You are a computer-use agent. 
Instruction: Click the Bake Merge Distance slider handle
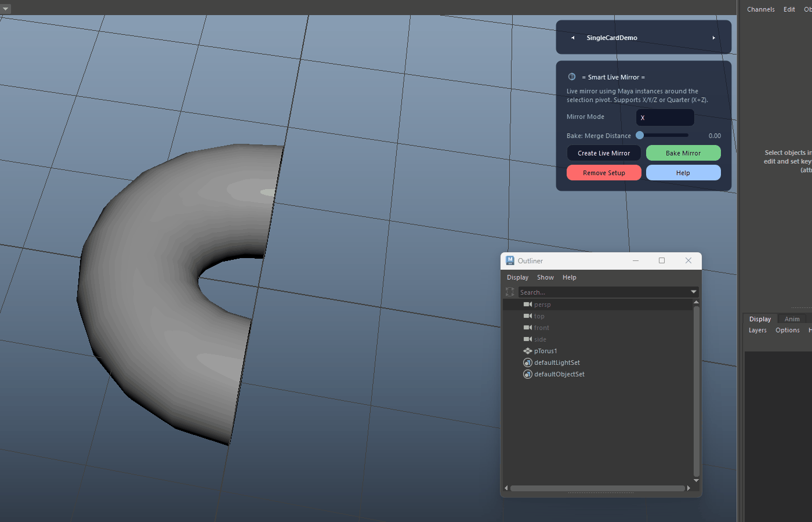tap(640, 135)
